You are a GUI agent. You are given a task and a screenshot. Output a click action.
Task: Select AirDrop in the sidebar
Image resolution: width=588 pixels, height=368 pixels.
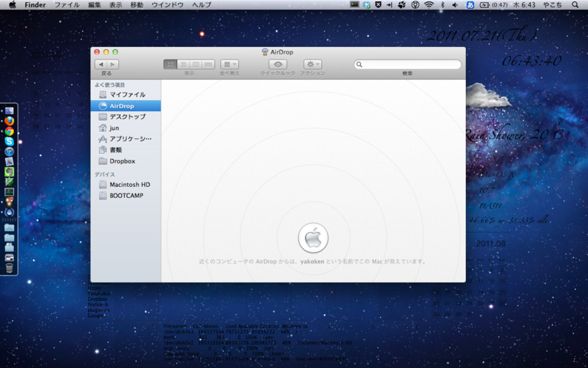click(x=126, y=106)
